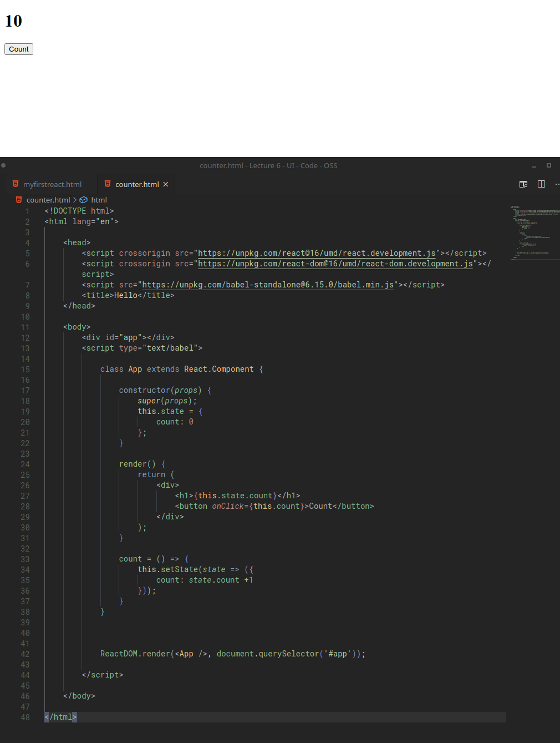Click the <title>Hello</title> text
560x743 pixels.
(x=128, y=295)
